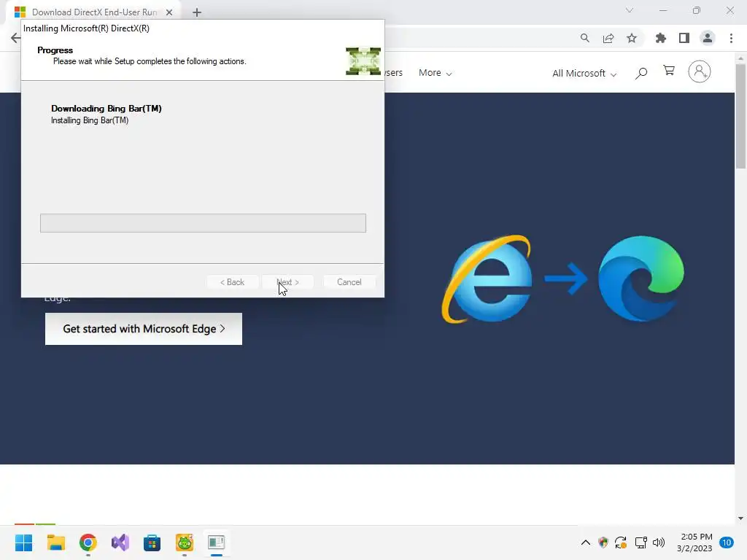Toggle Chrome side panel icon

pyautogui.click(x=684, y=38)
